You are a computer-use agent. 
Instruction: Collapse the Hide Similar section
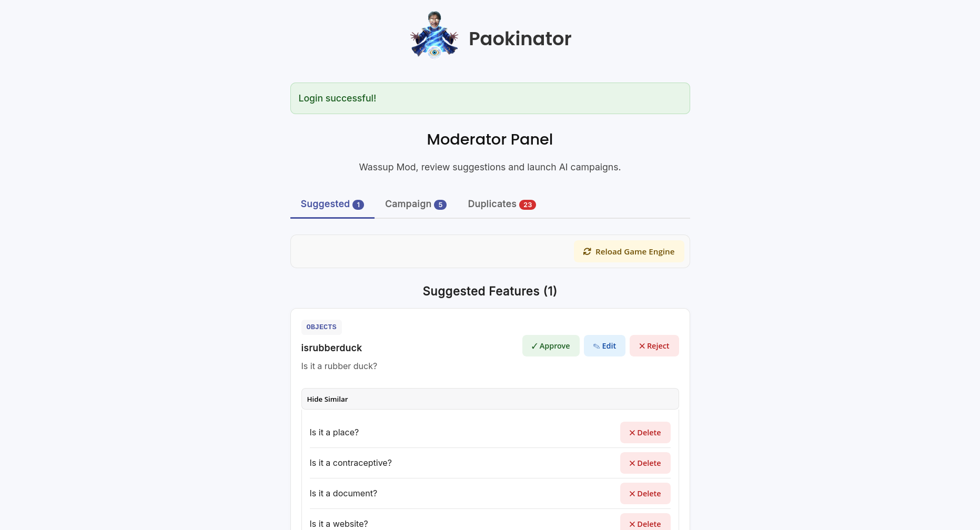click(x=327, y=399)
